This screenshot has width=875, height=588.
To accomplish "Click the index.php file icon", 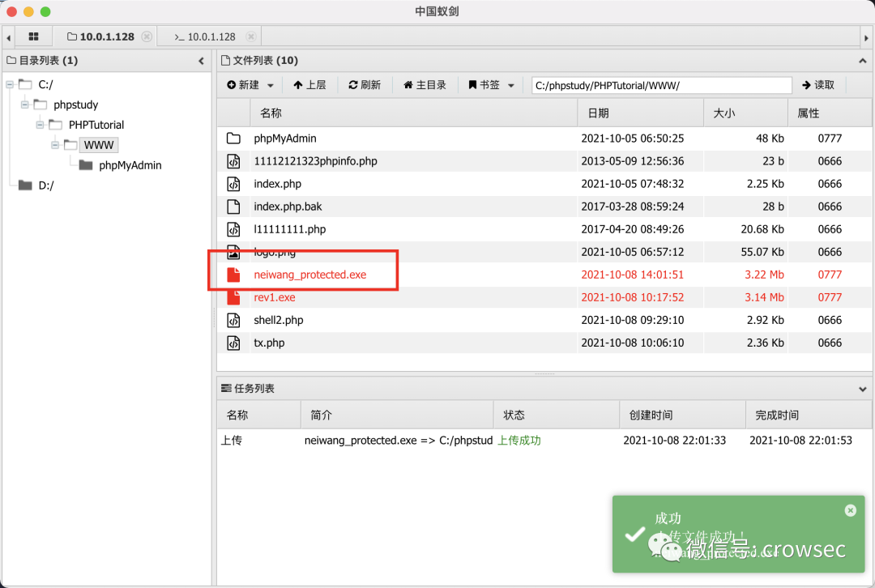I will tap(234, 184).
